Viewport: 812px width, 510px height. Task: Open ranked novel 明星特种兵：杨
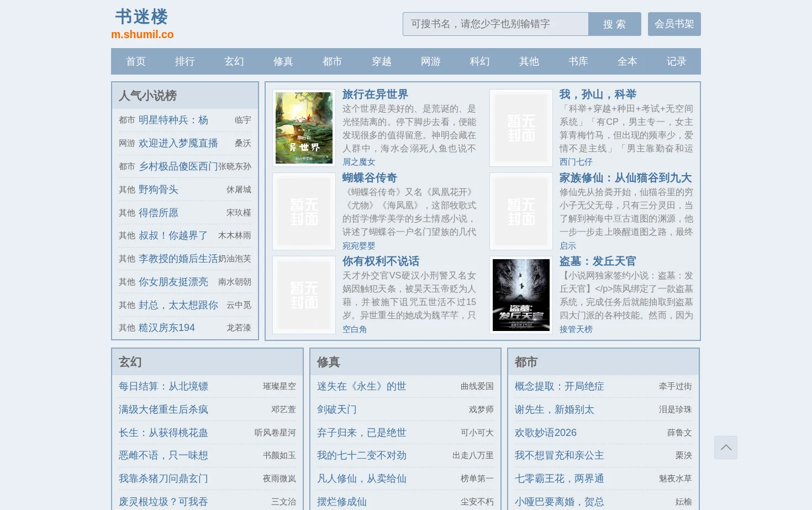click(173, 120)
